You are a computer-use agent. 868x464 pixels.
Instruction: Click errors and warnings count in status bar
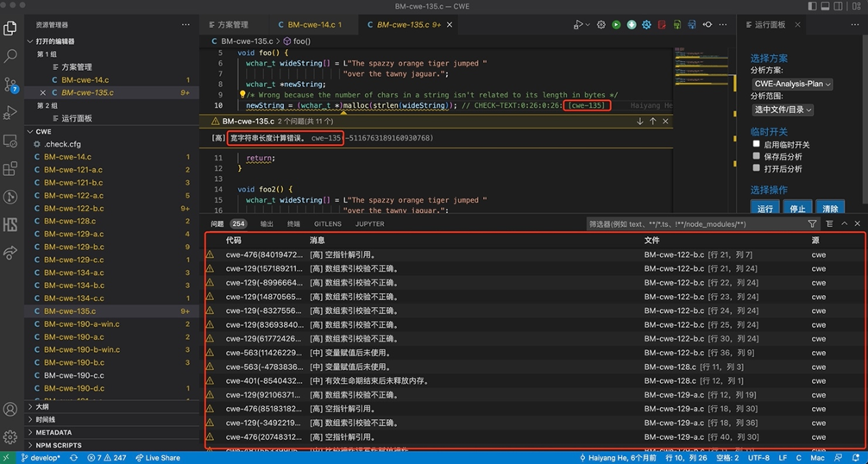click(x=107, y=458)
